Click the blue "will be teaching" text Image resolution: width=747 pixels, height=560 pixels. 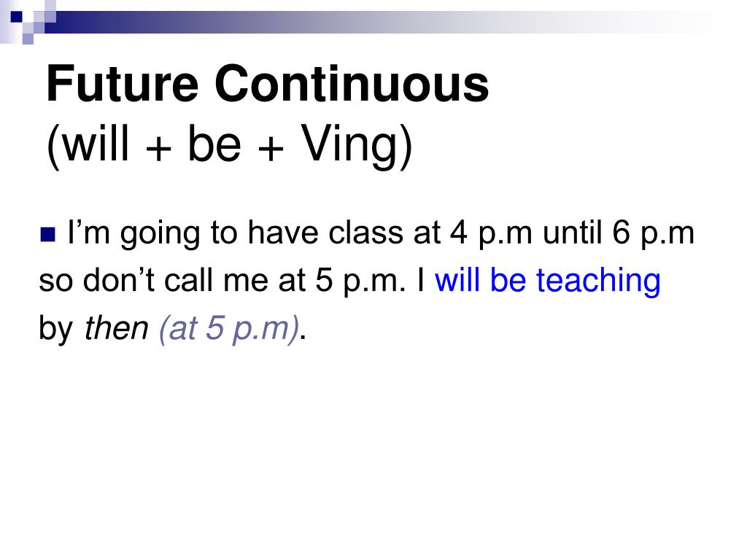(x=548, y=279)
